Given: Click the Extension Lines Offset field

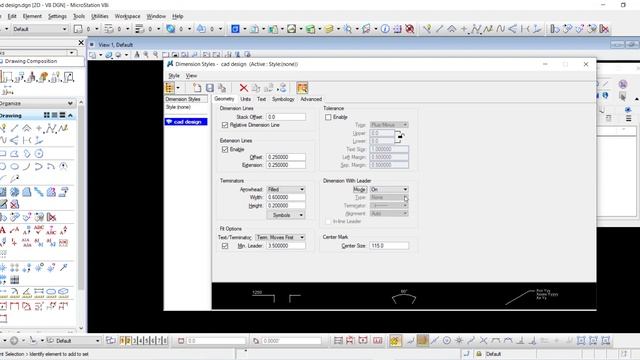Looking at the screenshot, I should 286,157.
